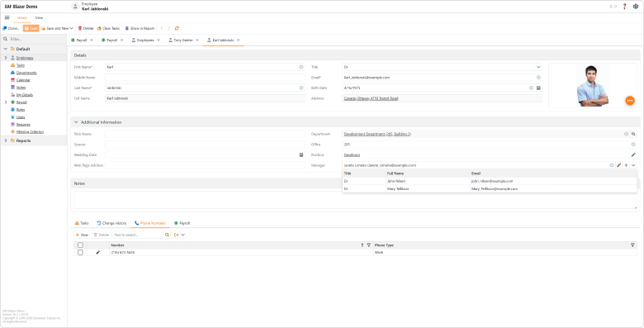The width and height of the screenshot is (644, 328).
Task: Click the Save toolbar button
Action: tap(31, 28)
